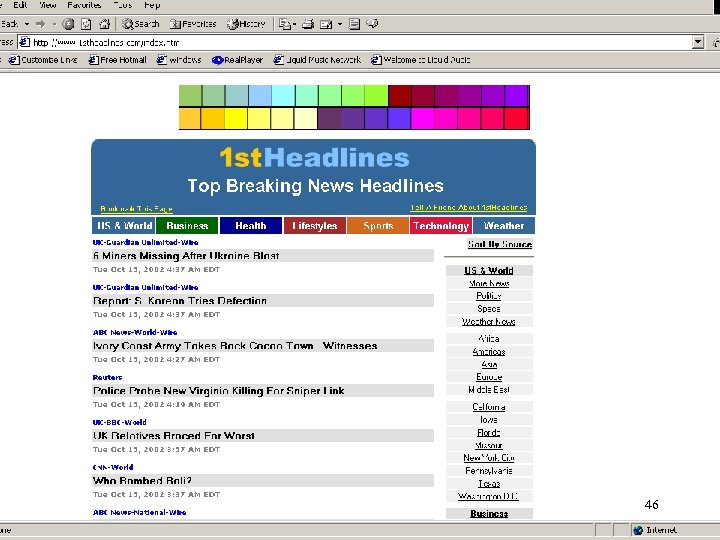The height and width of the screenshot is (540, 720).
Task: Open the Florida sidebar link
Action: point(489,433)
